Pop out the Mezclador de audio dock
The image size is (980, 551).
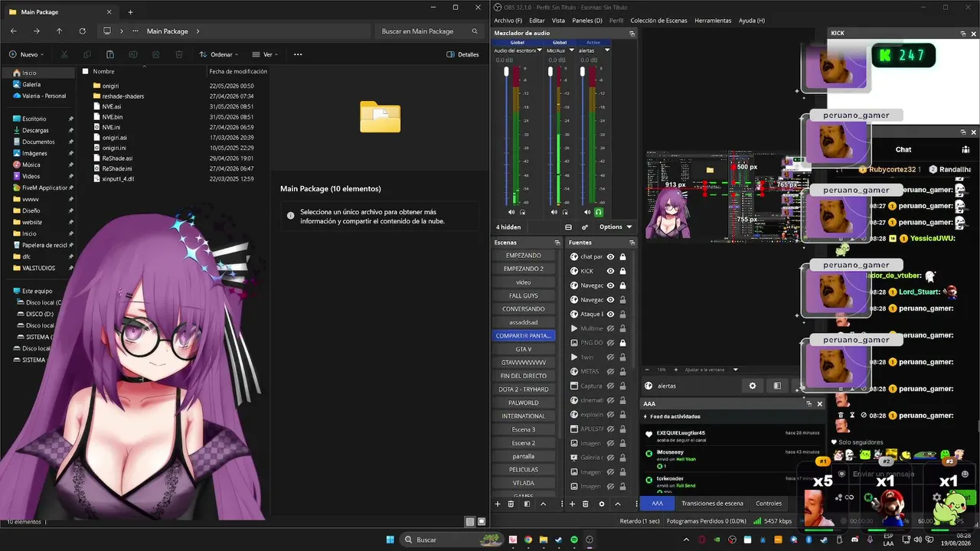632,34
